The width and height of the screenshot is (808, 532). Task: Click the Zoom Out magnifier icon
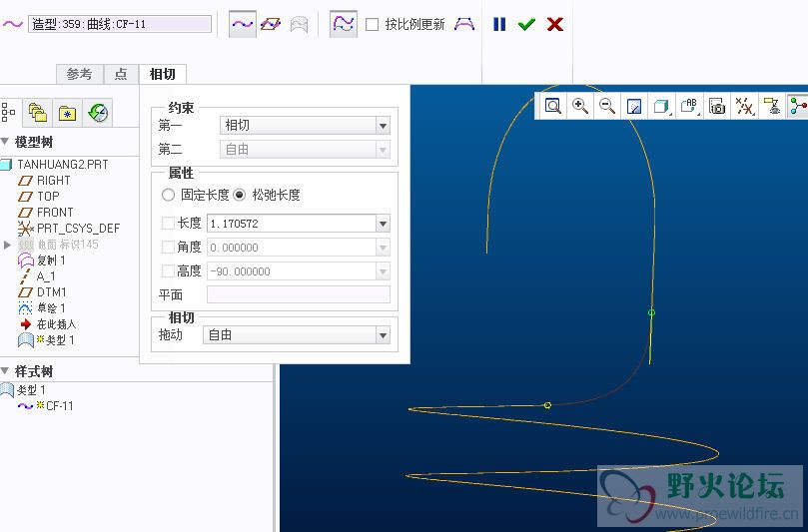pos(607,106)
